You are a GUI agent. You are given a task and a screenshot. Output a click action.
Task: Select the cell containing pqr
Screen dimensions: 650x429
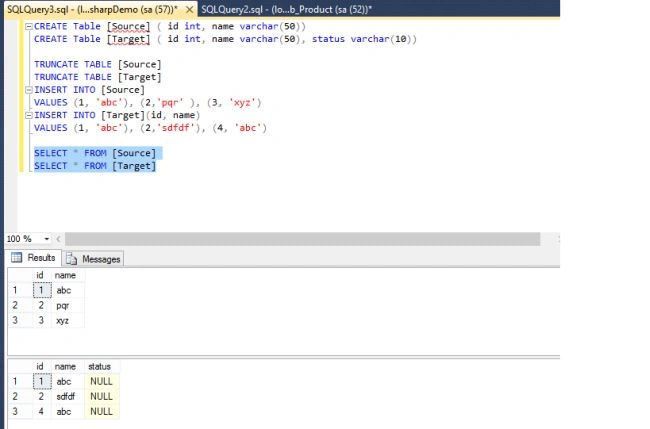coord(68,305)
